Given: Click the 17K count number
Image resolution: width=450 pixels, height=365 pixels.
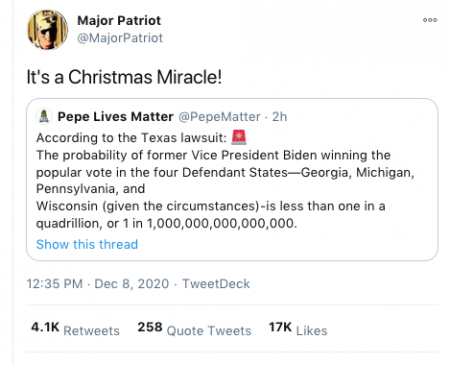Looking at the screenshot, I should click(x=280, y=327).
